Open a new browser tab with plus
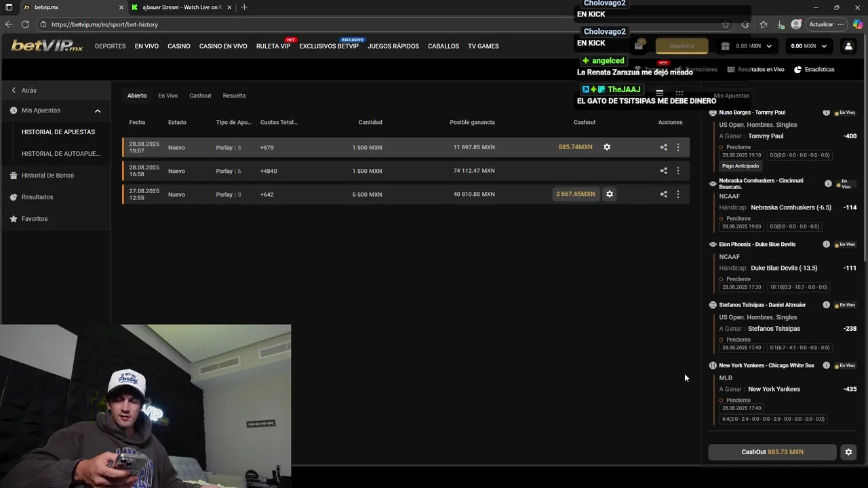This screenshot has width=868, height=488. [244, 7]
